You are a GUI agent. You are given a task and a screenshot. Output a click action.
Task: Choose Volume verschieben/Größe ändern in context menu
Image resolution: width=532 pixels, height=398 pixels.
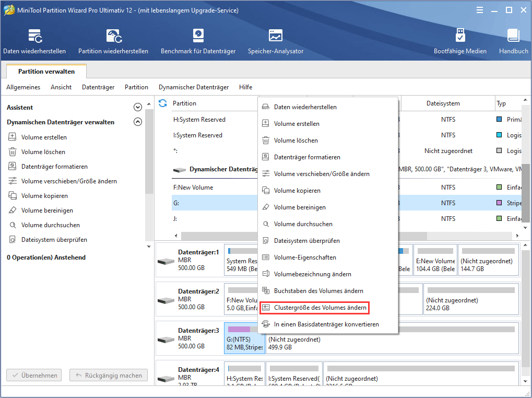tap(328, 174)
